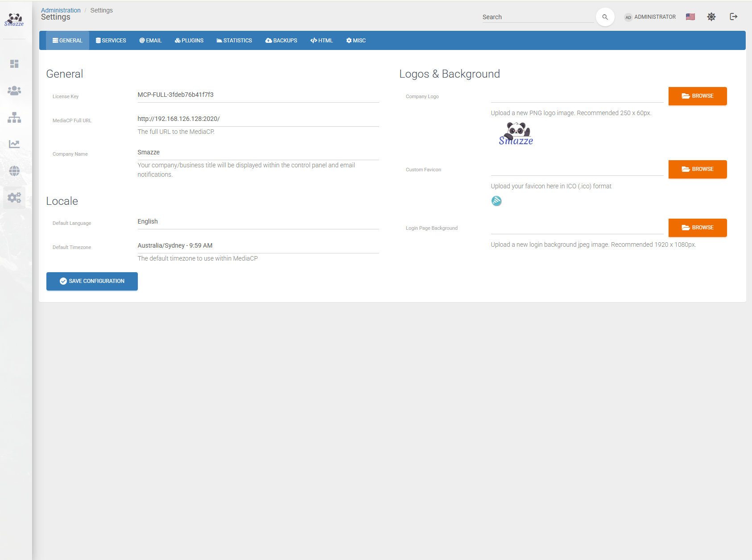Open the statistics chart icon in sidebar

tap(14, 144)
